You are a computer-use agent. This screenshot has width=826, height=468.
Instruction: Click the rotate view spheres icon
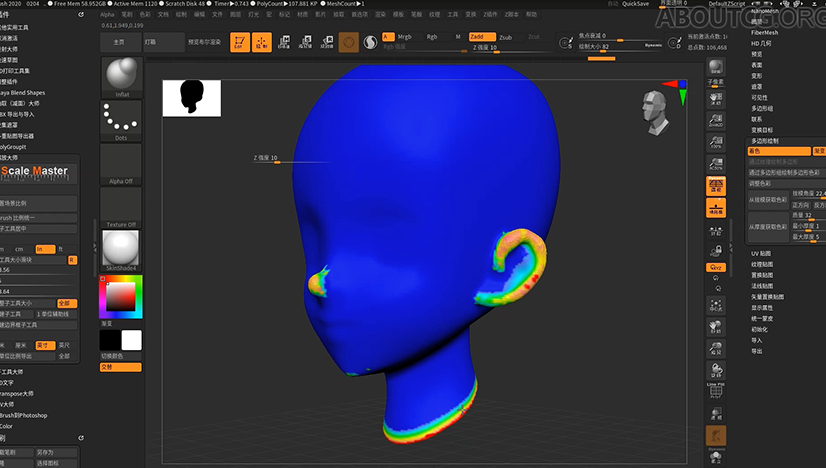click(x=716, y=370)
